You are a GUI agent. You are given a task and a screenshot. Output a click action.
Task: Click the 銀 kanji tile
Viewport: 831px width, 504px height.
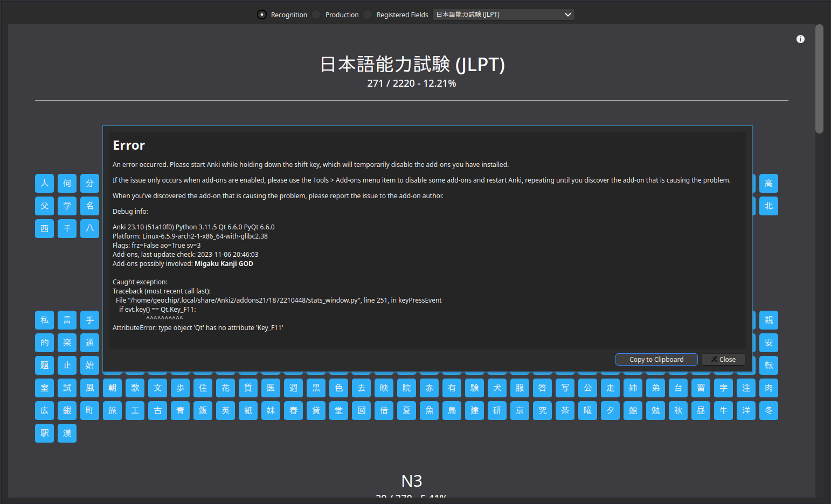pos(67,410)
